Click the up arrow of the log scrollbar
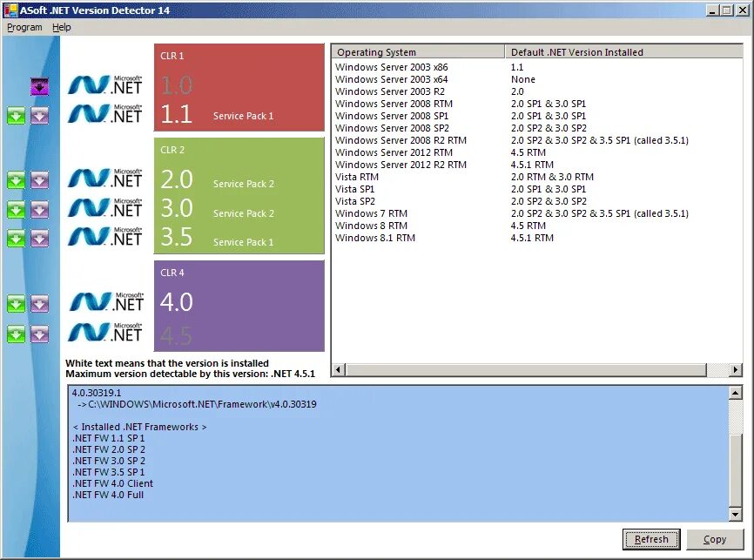 tap(735, 393)
